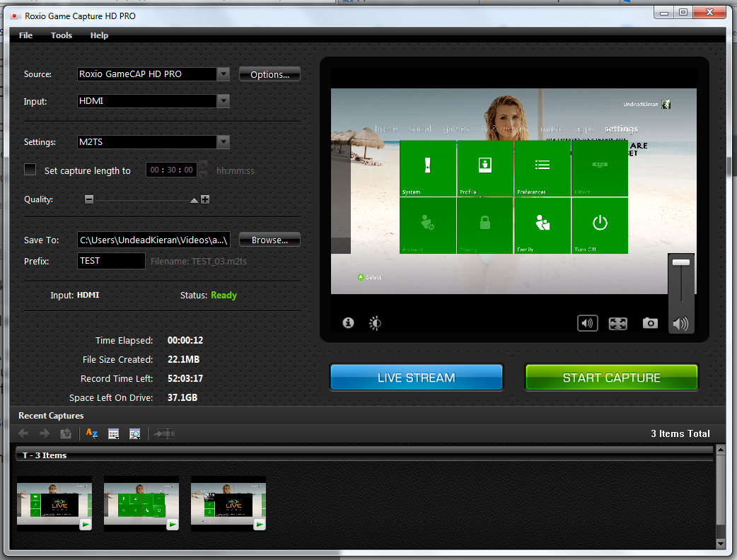The height and width of the screenshot is (560, 737).
Task: Expand the Source dropdown
Action: point(223,74)
